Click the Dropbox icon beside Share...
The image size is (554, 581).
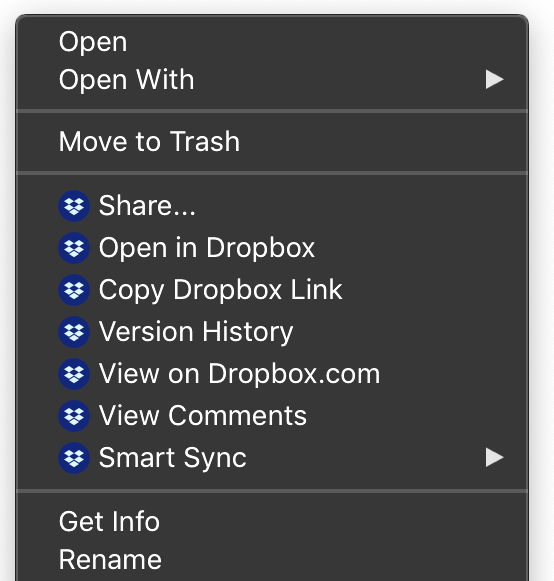74,206
